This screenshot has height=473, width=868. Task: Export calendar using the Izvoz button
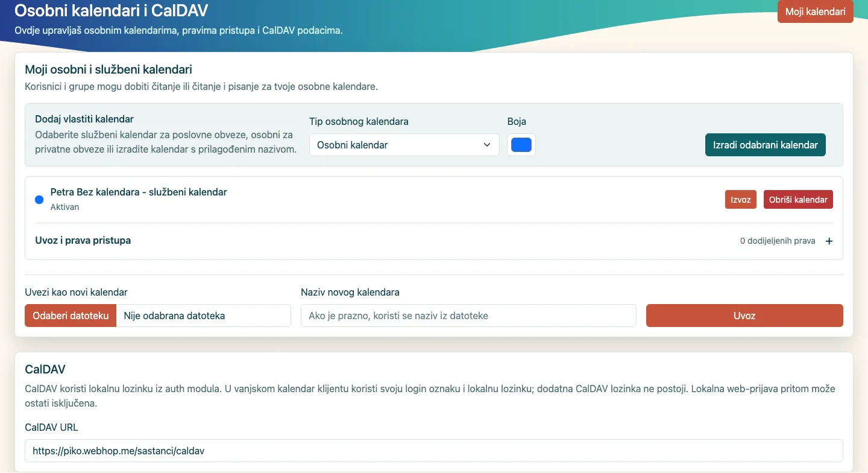741,200
